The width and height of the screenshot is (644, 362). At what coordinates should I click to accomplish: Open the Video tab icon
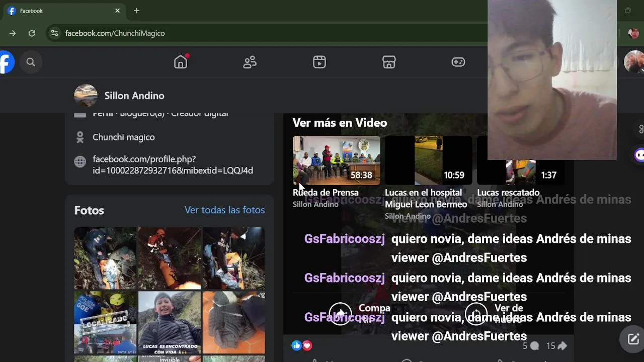coord(319,62)
